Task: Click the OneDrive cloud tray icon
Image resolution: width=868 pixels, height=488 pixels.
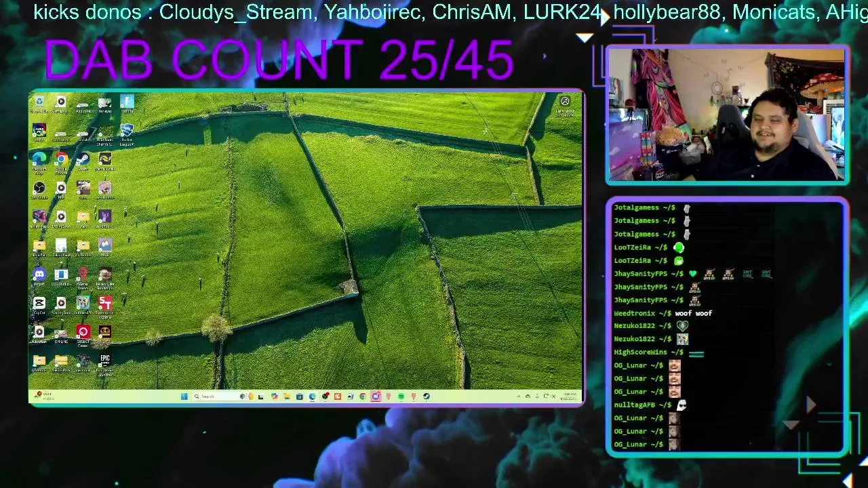Action: click(x=528, y=396)
